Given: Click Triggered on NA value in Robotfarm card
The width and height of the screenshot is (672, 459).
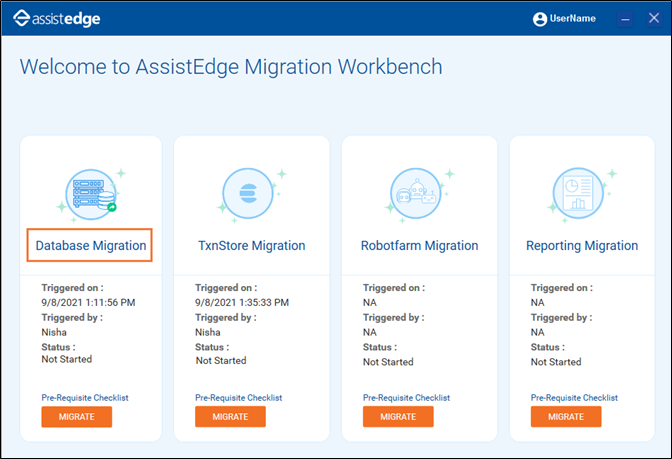Looking at the screenshot, I should (370, 303).
